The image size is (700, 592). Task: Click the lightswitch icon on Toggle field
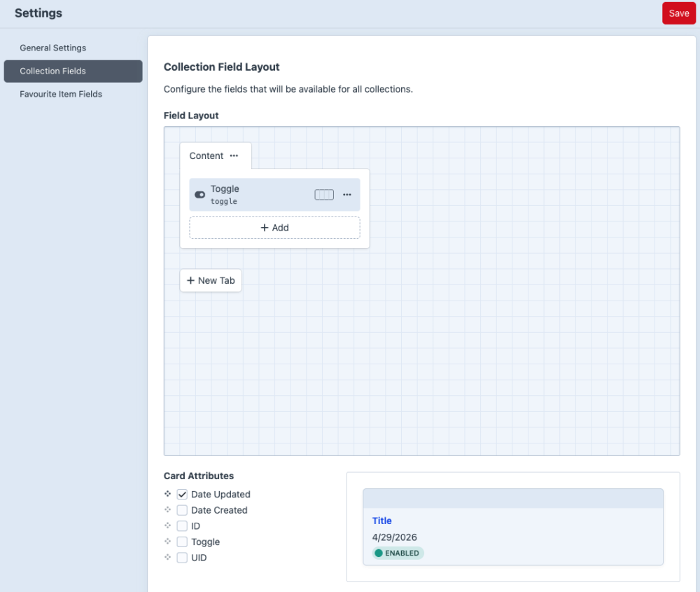pyautogui.click(x=200, y=195)
